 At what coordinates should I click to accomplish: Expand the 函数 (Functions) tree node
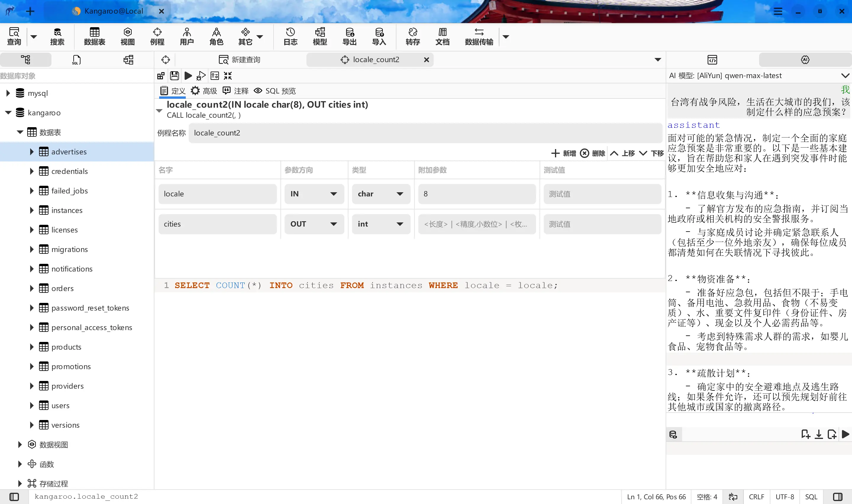tap(19, 464)
